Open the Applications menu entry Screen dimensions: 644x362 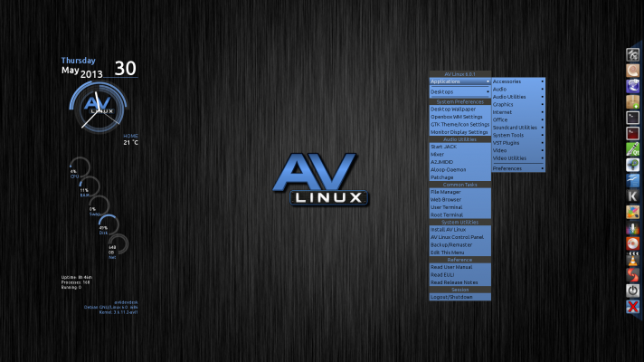[460, 81]
